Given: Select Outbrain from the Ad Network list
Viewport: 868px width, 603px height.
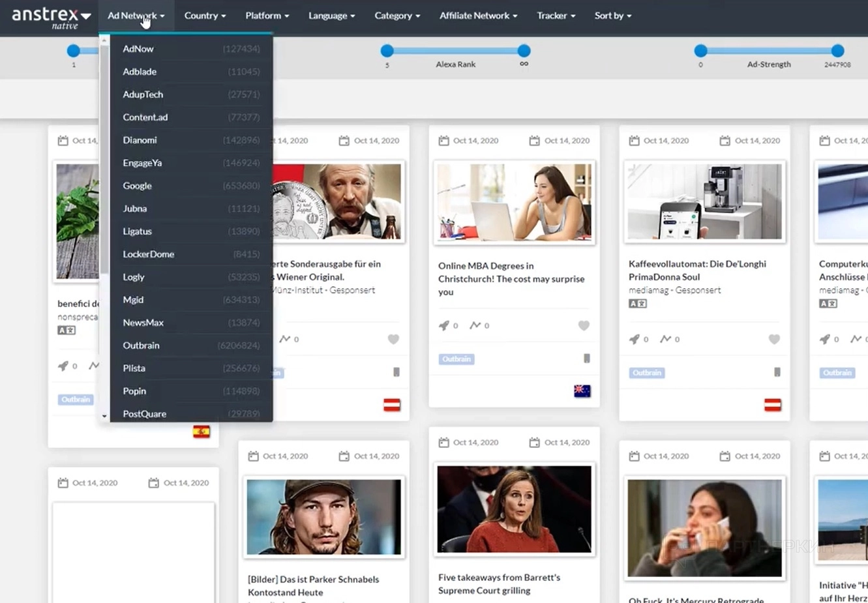Looking at the screenshot, I should [141, 346].
